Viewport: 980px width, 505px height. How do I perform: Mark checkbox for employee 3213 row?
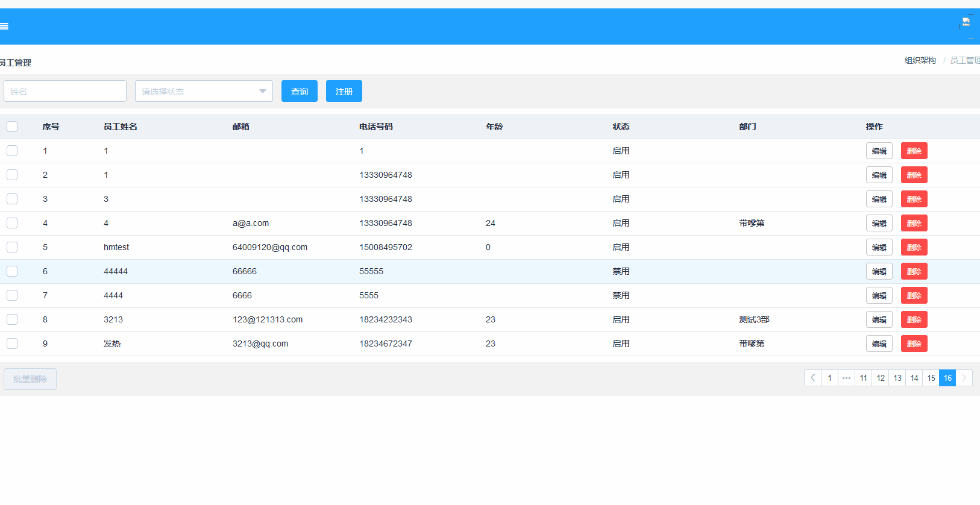coord(12,319)
